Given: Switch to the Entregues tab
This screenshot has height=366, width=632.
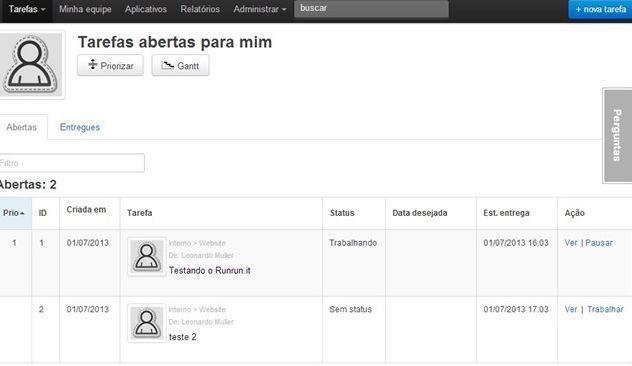Looking at the screenshot, I should [80, 127].
